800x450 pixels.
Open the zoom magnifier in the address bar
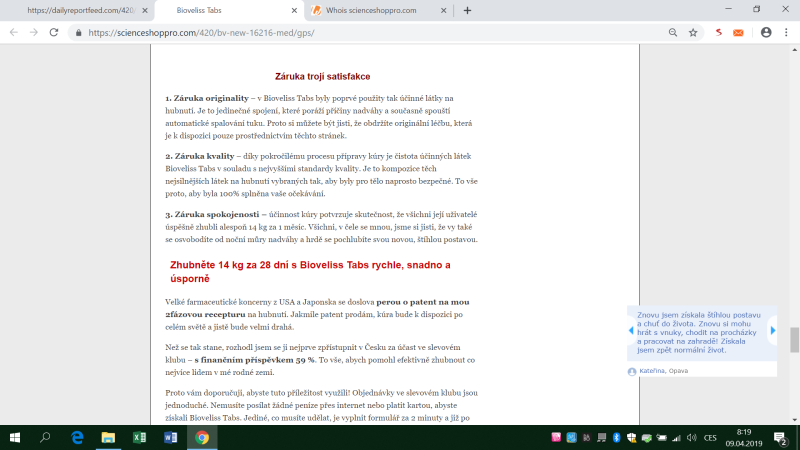(673, 33)
